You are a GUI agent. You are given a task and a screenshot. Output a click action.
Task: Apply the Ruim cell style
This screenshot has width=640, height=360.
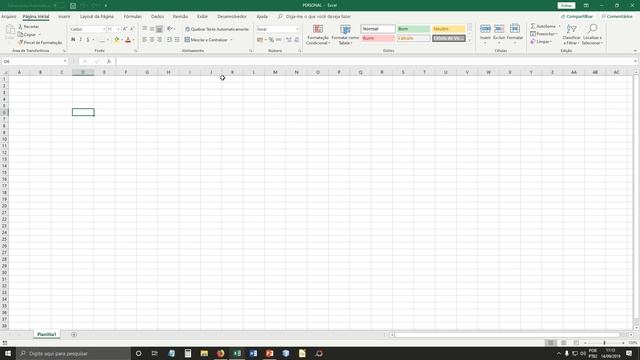point(378,38)
